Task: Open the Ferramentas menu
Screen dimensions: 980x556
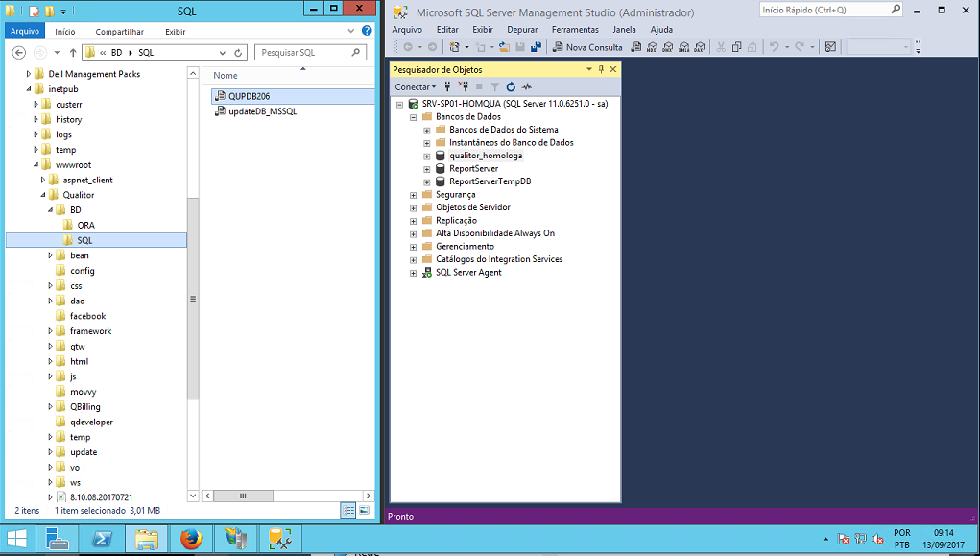Action: (x=575, y=30)
